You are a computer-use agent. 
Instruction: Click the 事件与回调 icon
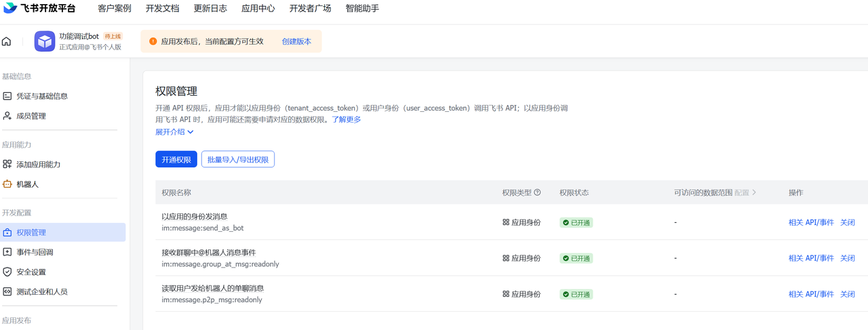[x=7, y=252]
